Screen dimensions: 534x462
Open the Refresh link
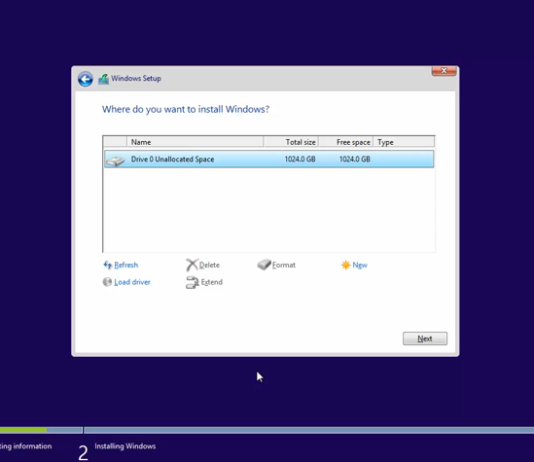126,265
